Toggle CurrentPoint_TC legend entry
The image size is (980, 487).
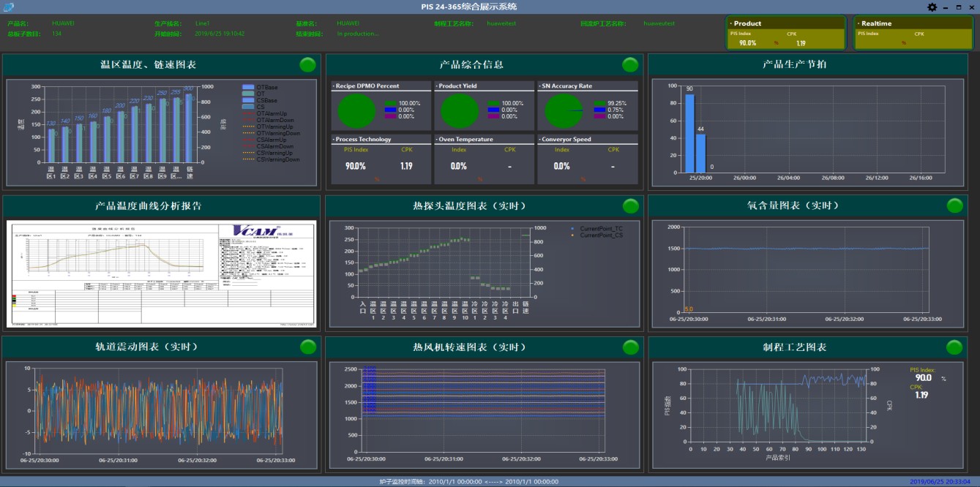[600, 229]
